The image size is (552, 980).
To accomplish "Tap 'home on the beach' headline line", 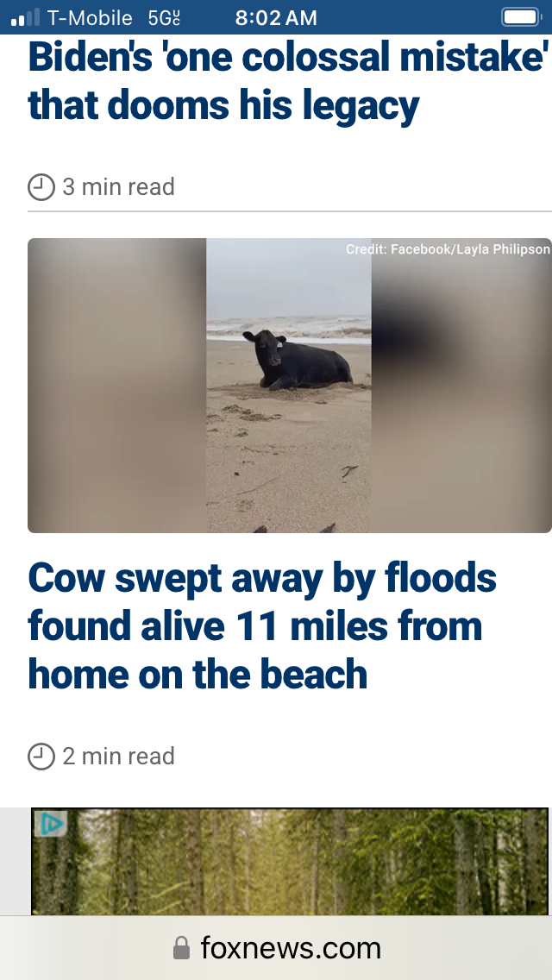I will (198, 674).
